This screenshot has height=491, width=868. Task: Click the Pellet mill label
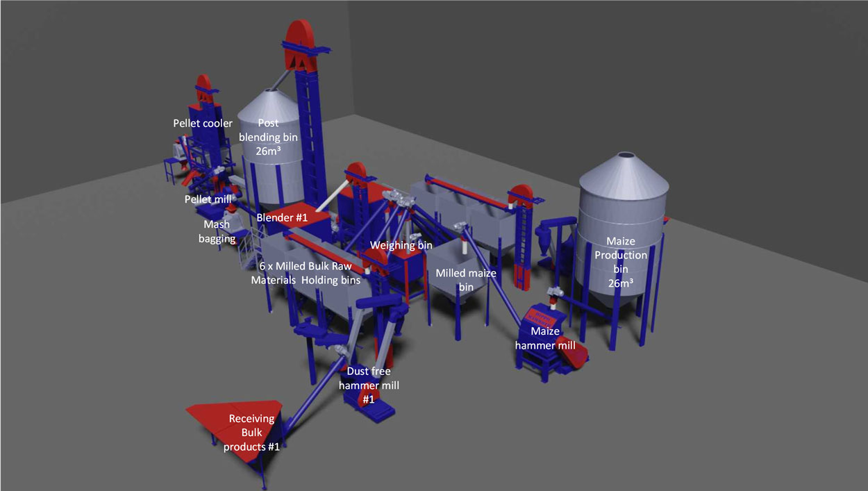click(x=208, y=199)
